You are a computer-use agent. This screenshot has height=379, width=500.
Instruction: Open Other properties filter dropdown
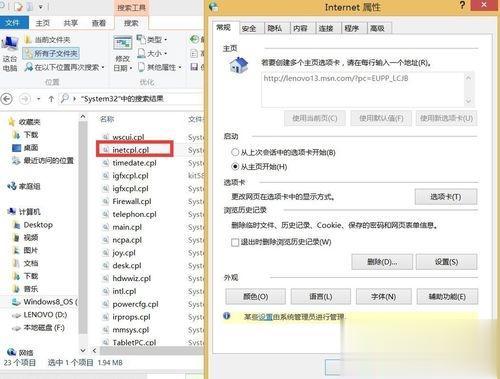click(x=160, y=67)
